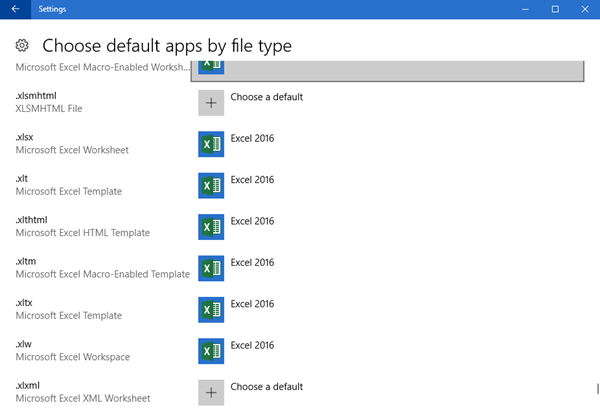
Task: Go back using the back arrow
Action: [x=15, y=9]
